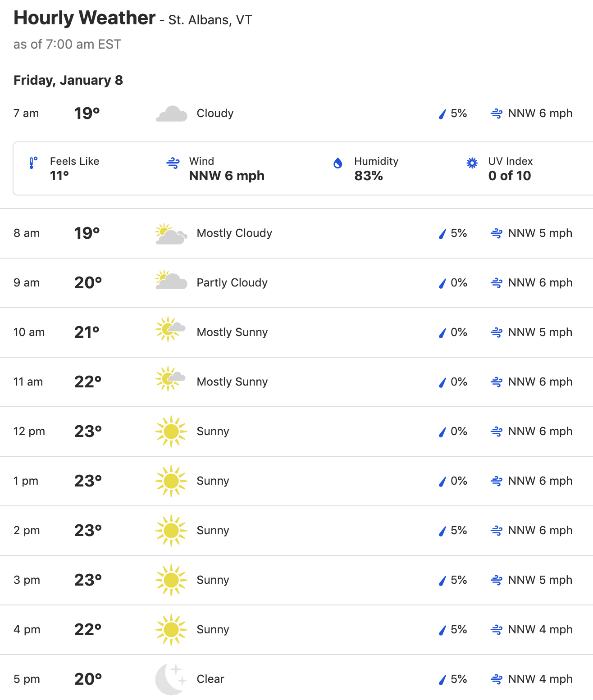
Task: Click the Humidity droplet icon
Action: click(x=338, y=163)
